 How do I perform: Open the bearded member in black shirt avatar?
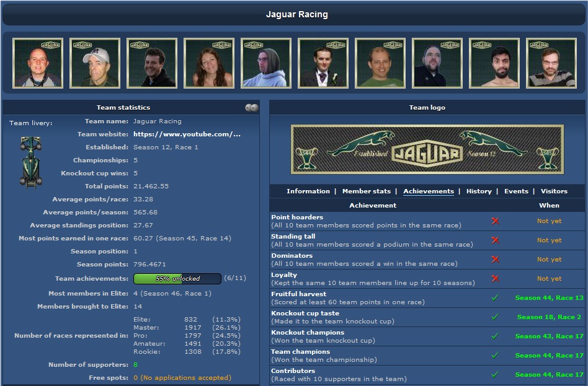pos(437,63)
